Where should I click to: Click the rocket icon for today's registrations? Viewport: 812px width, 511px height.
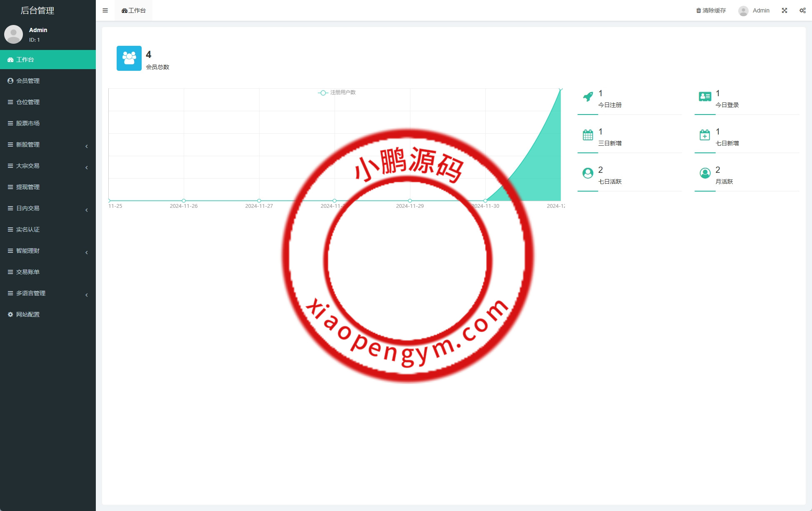[x=588, y=97]
